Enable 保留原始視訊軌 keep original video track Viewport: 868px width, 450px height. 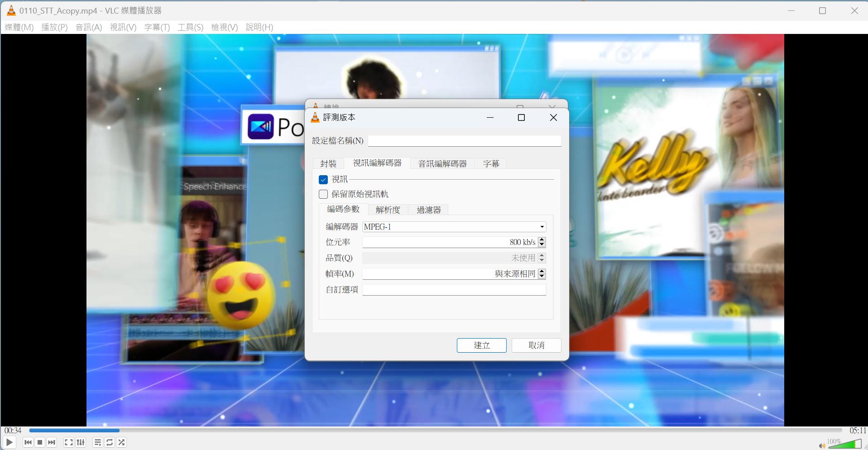point(323,194)
